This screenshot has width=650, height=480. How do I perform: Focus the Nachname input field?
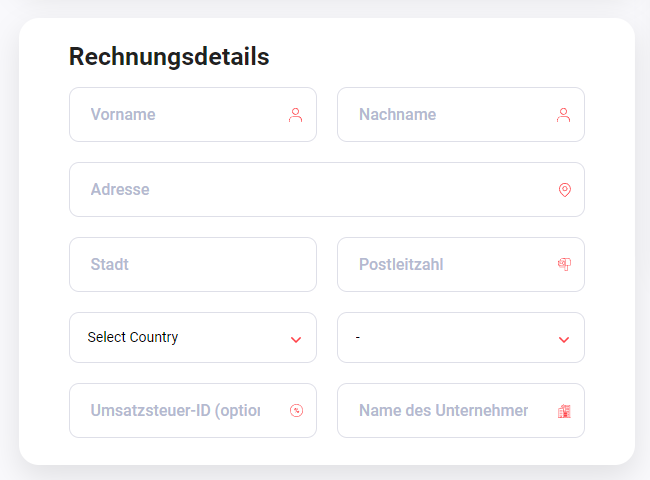click(x=461, y=114)
